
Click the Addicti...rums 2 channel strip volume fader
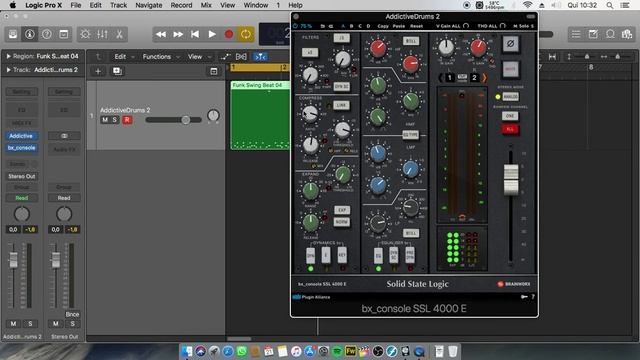(x=13, y=260)
